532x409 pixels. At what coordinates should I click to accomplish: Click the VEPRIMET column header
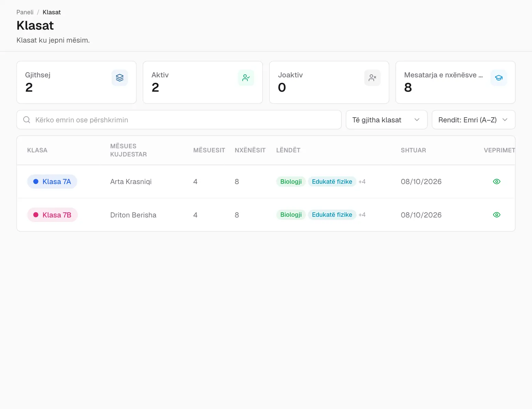pyautogui.click(x=499, y=150)
